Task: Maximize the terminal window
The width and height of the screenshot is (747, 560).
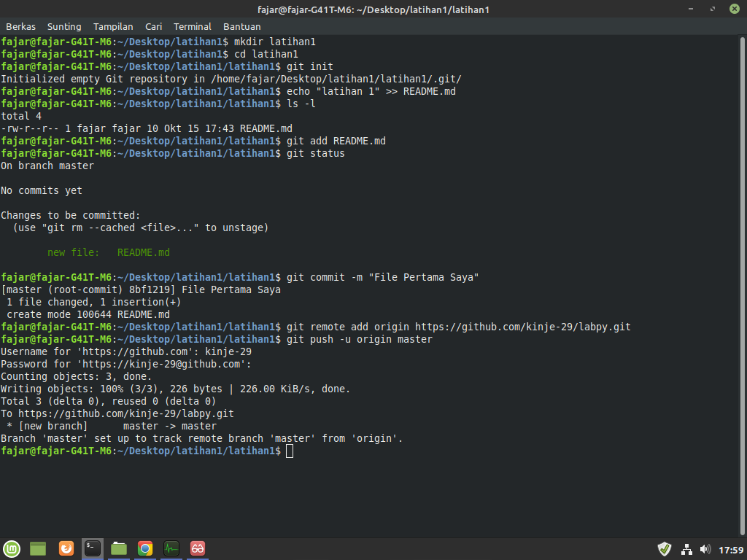Action: [713, 9]
